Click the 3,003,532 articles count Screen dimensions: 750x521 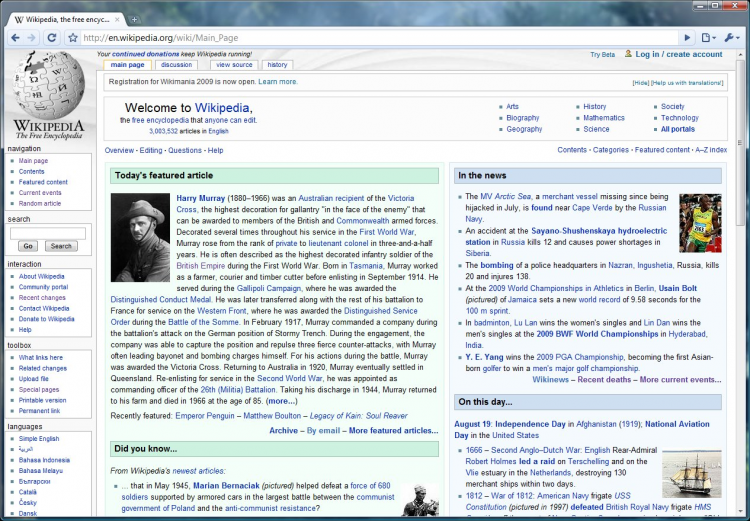[x=163, y=131]
